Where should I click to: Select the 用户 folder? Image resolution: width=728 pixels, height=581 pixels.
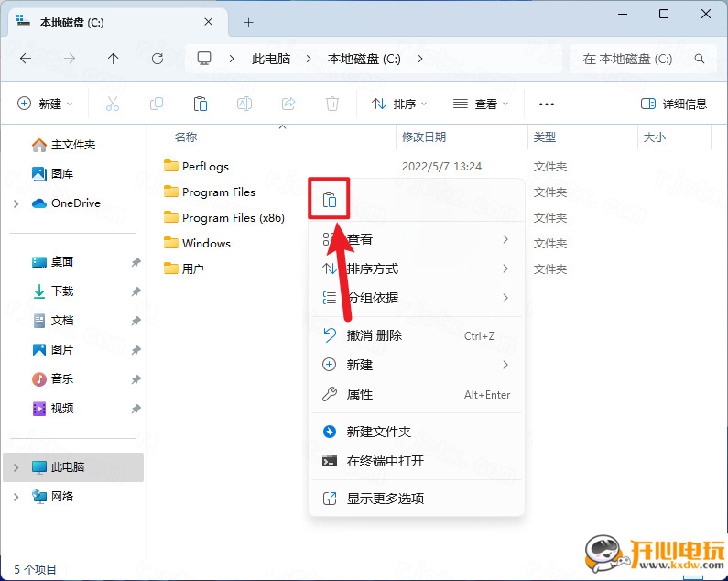point(184,269)
